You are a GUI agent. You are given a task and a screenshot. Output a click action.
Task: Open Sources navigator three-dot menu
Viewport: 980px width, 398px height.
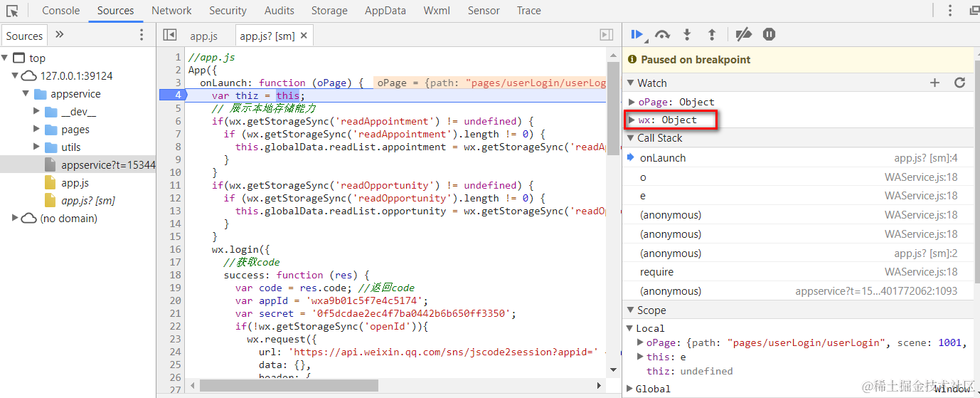tap(142, 35)
